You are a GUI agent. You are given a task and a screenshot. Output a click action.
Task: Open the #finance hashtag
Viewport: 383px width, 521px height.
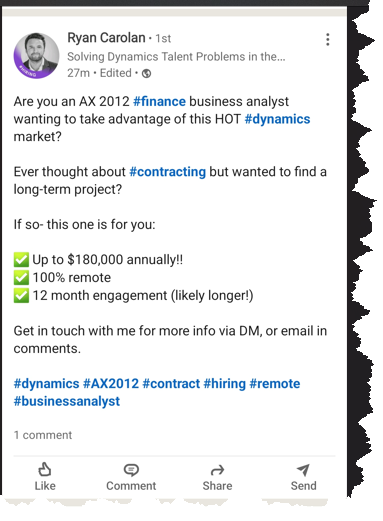pos(159,101)
